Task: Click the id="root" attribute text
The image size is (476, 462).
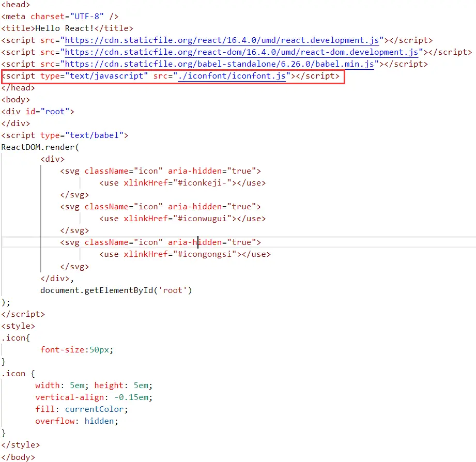Action: tap(48, 112)
